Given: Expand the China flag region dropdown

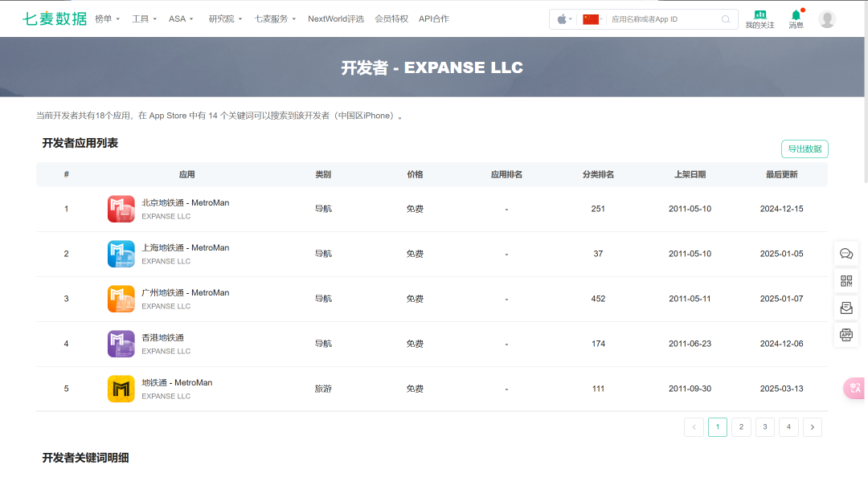Looking at the screenshot, I should click(593, 19).
